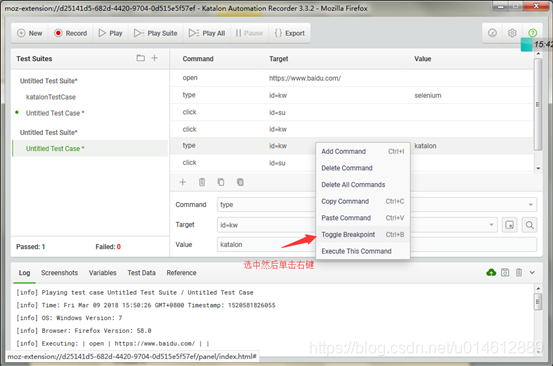Click the New test case button
This screenshot has width=553, height=366.
pyautogui.click(x=30, y=33)
